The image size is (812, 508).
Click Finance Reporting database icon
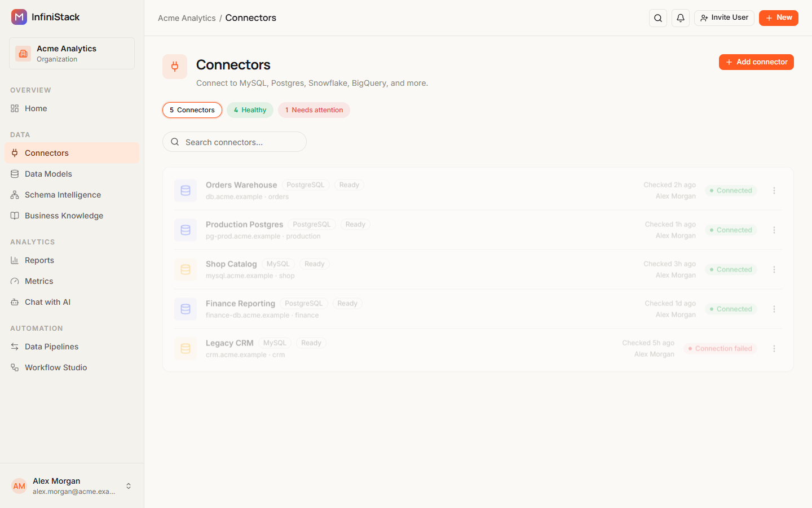(x=186, y=309)
